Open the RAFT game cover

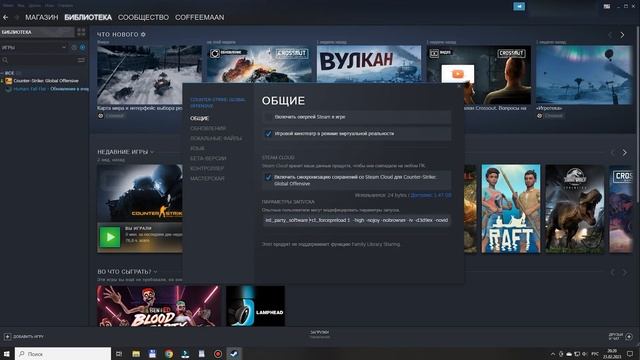click(511, 209)
